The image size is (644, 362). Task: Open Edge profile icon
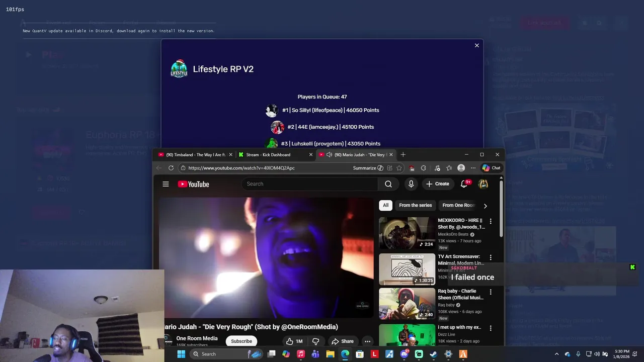tap(461, 168)
